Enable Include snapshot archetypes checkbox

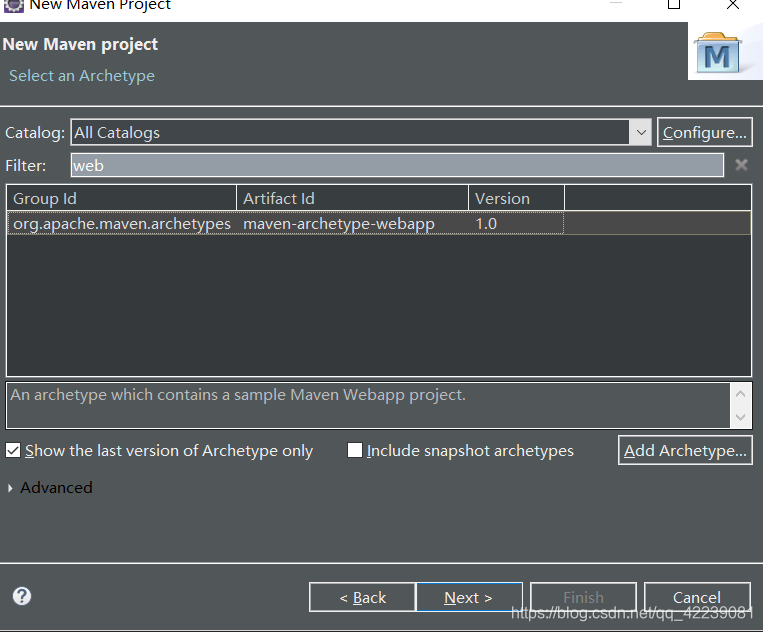coord(355,450)
